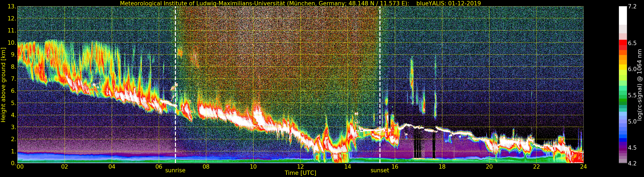Select the "sunset" label below the time axis
Viewport: 644px width, 177px height.
coord(380,171)
